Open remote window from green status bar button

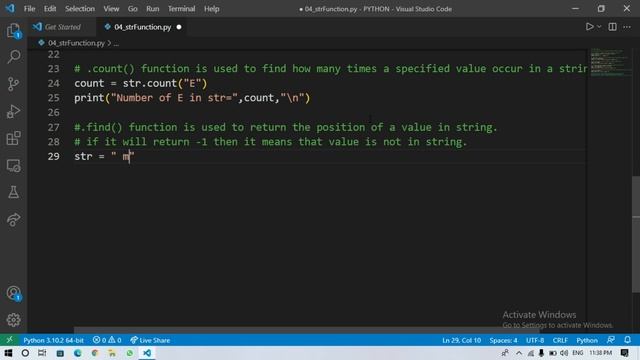click(x=9, y=340)
